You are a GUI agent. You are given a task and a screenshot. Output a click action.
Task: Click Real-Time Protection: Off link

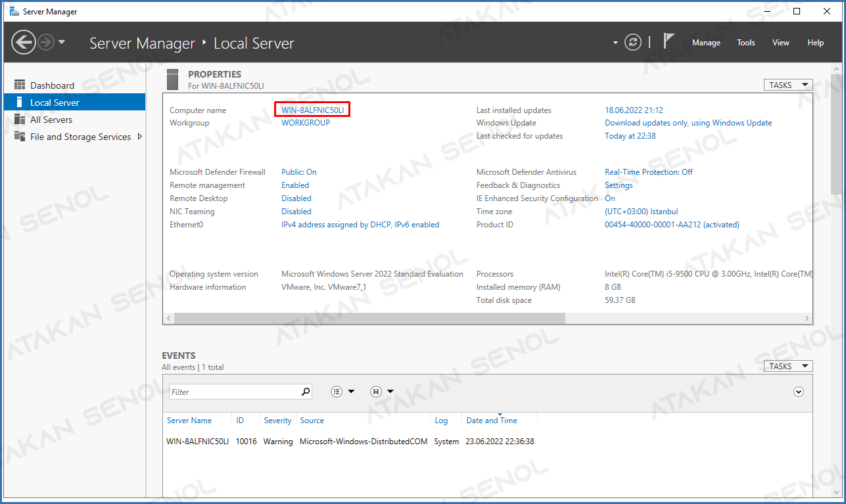click(649, 172)
